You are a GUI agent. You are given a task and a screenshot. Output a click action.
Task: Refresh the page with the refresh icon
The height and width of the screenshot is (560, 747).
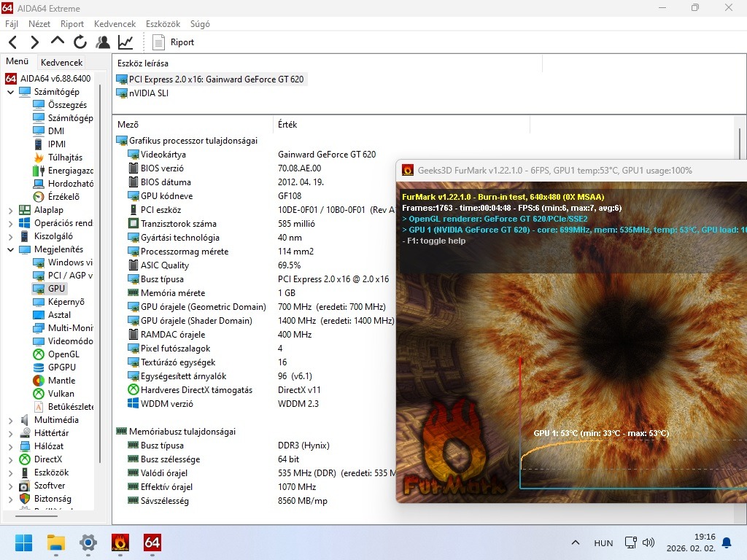pyautogui.click(x=80, y=42)
